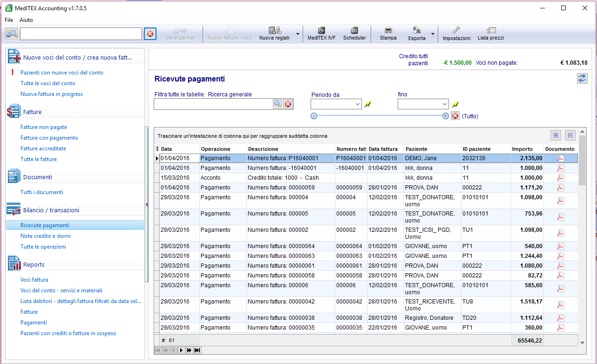Click into the toolbar search text field
Image resolution: width=597 pixels, height=364 pixels.
(x=81, y=34)
